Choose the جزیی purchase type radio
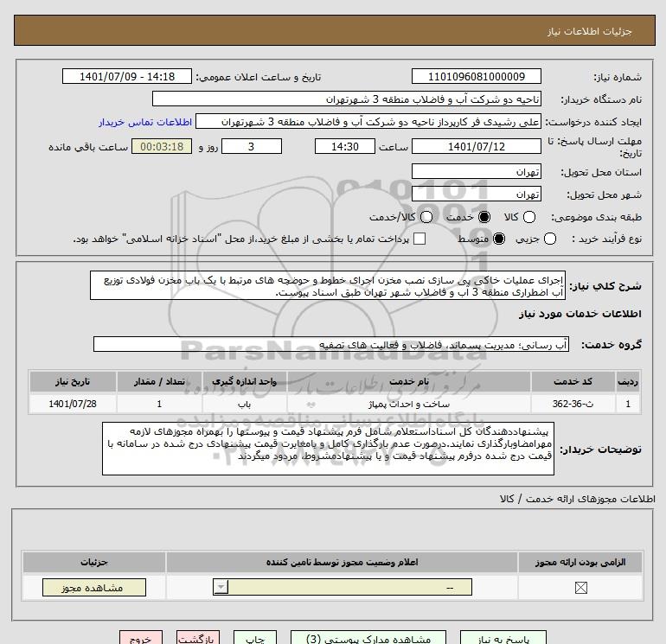Screen dimensions: 666x644 click(x=549, y=239)
